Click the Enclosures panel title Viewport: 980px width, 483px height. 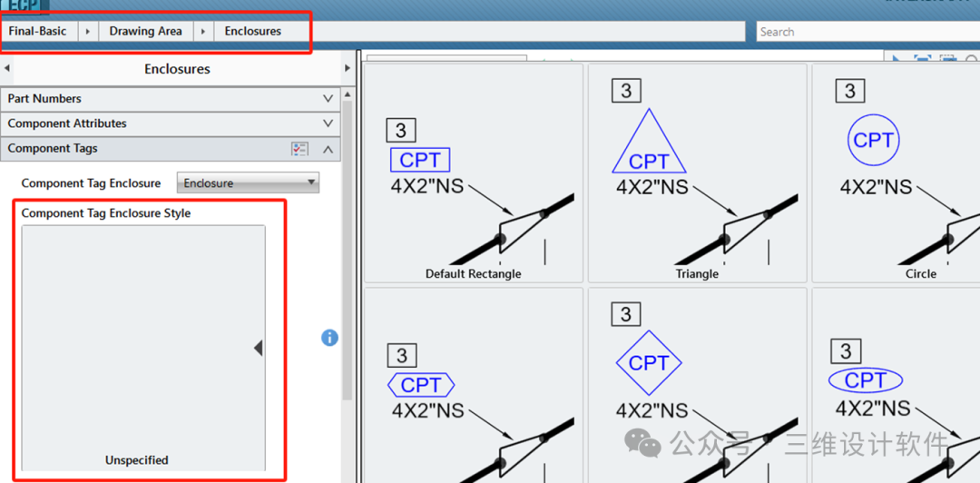click(x=178, y=69)
